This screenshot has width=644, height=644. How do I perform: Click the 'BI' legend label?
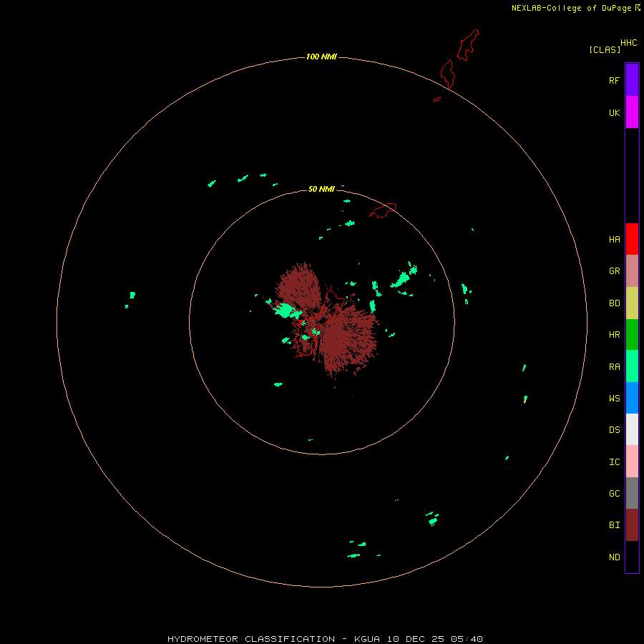614,525
